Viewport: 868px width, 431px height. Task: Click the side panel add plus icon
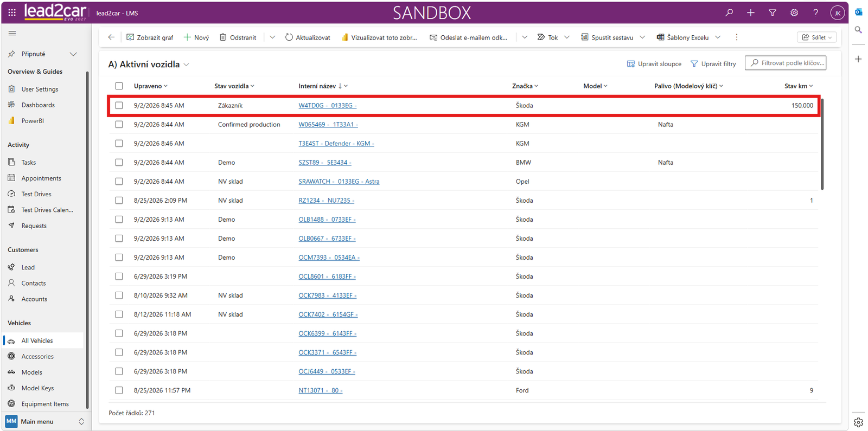[x=858, y=59]
